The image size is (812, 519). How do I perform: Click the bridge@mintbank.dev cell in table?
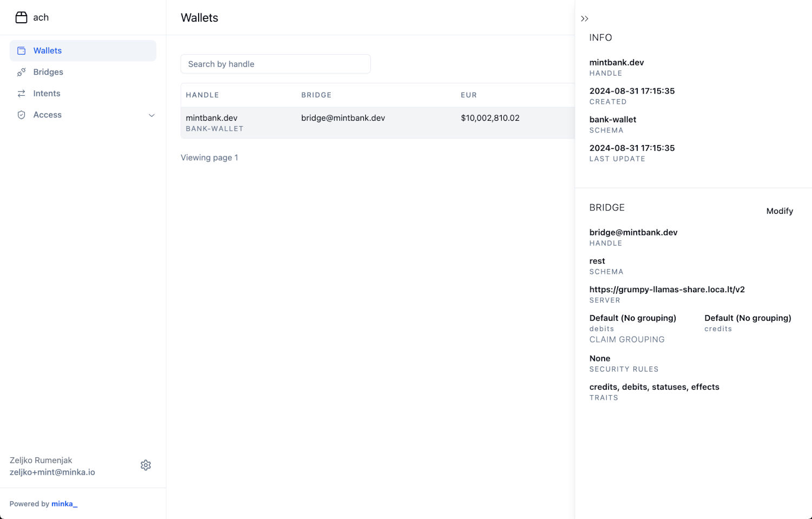[343, 118]
